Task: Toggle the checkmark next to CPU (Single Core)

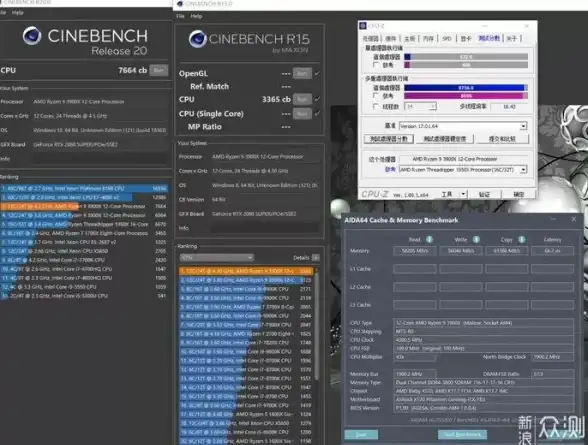Action: pyautogui.click(x=317, y=113)
